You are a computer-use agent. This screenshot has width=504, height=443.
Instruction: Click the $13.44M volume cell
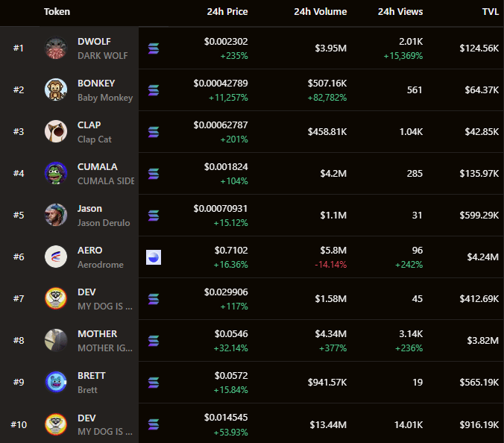click(x=328, y=425)
